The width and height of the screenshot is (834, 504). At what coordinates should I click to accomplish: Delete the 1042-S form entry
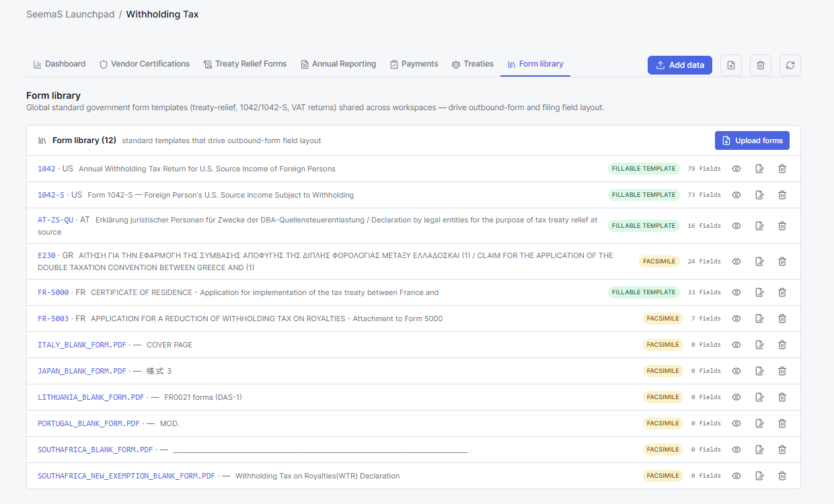pos(782,195)
